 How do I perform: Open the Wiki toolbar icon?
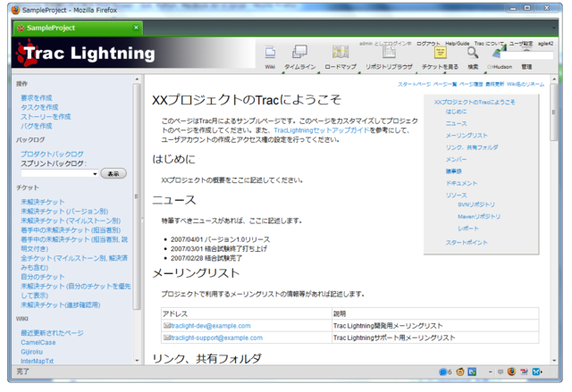(270, 53)
